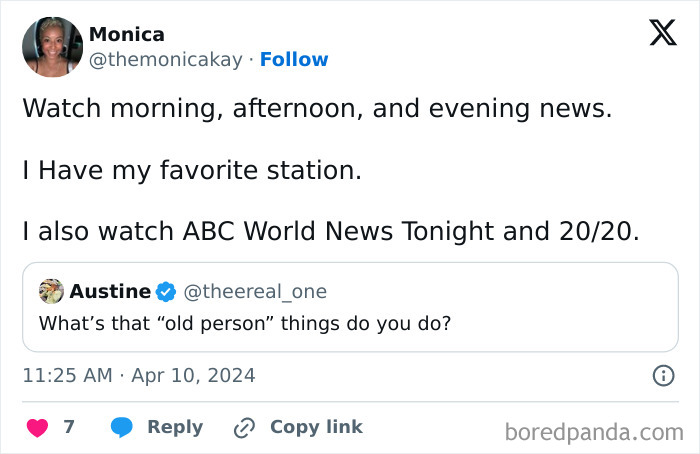The height and width of the screenshot is (454, 700).
Task: Click the Austine display name
Action: [x=110, y=292]
